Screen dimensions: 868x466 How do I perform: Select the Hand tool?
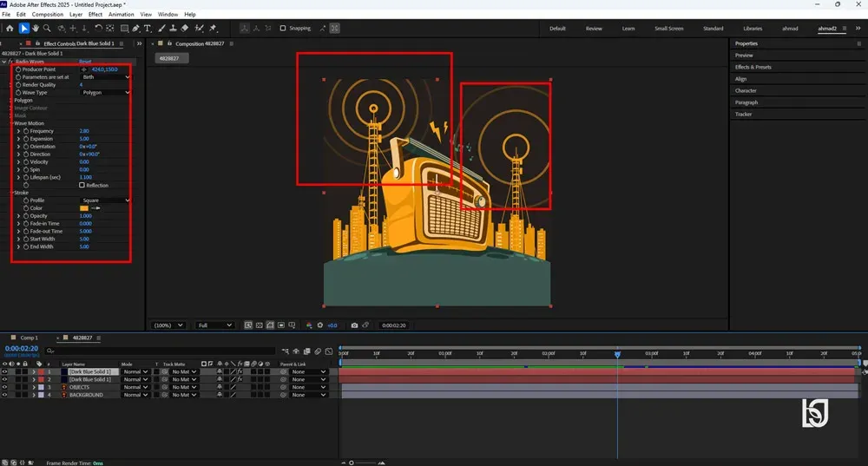(x=36, y=29)
